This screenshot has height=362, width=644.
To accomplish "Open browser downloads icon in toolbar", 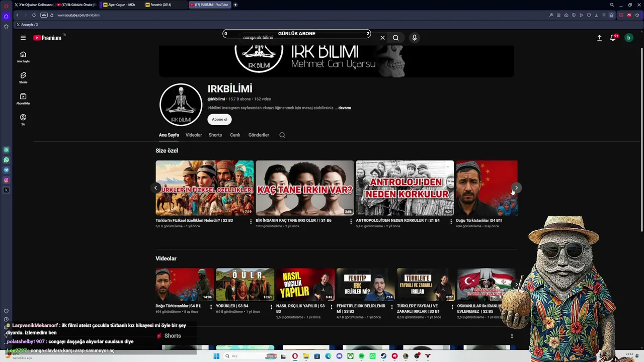I will click(x=596, y=15).
